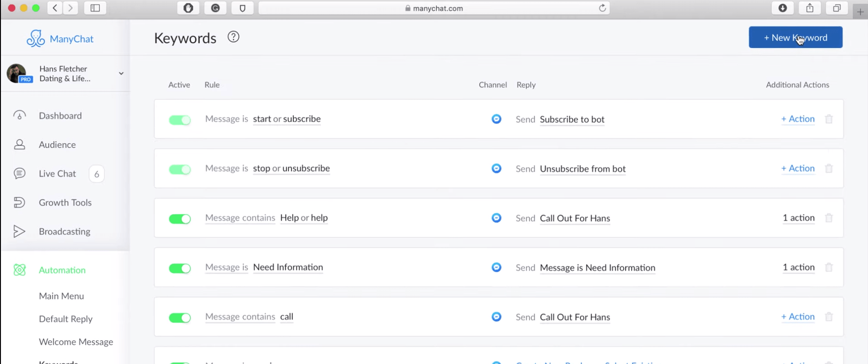Click Messenger channel icon on Help rule
The height and width of the screenshot is (364, 868).
(496, 218)
